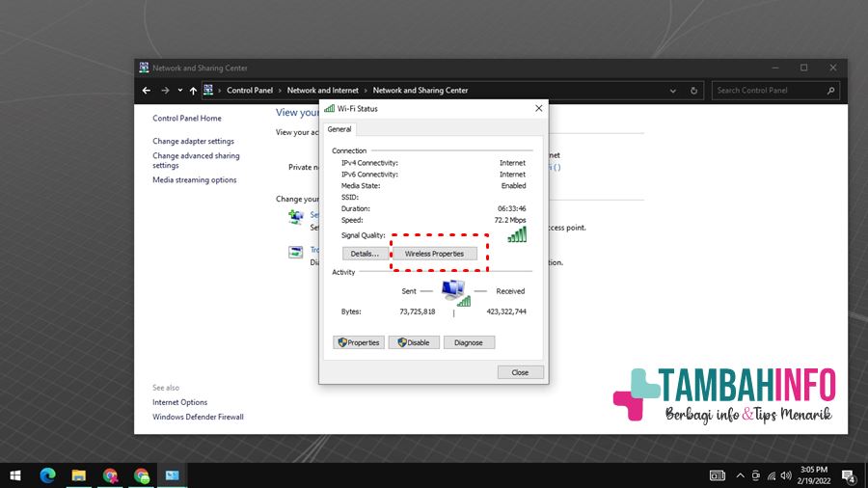Click the IPv6 Connectivity label
The image size is (868, 488).
point(369,175)
